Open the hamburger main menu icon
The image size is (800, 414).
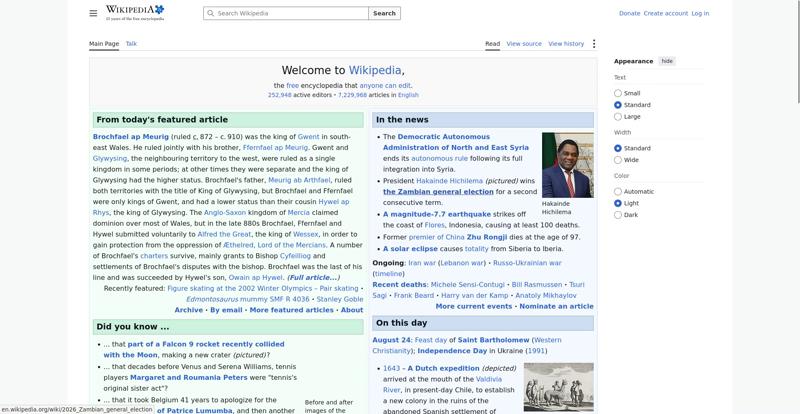coord(93,13)
